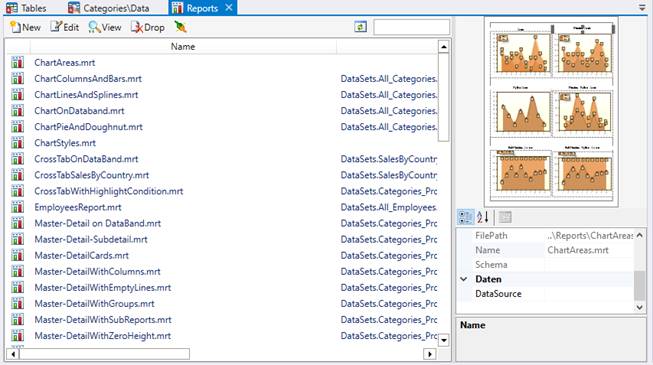Select the CrossTabOnDataBand.mrt report icon
653x365 pixels.
coord(17,159)
